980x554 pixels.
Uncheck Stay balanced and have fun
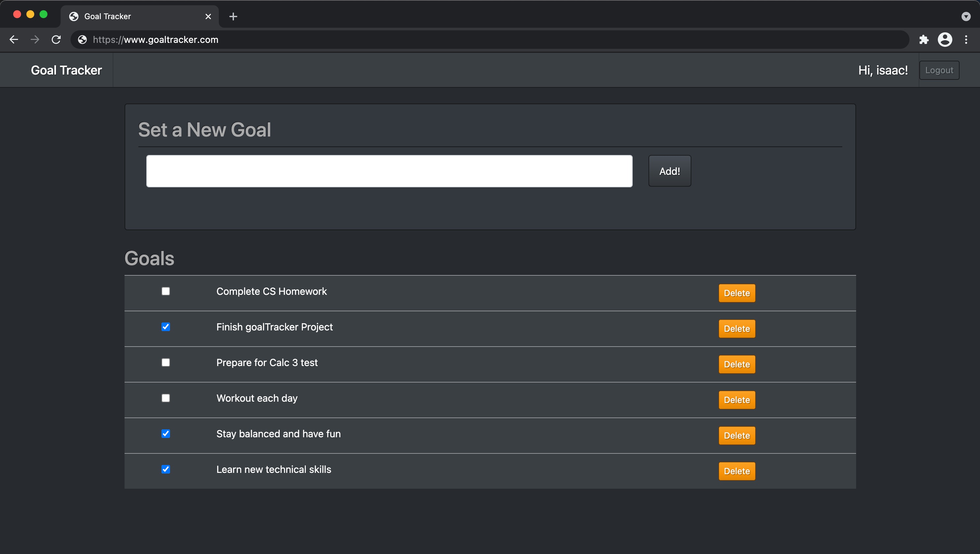point(165,434)
